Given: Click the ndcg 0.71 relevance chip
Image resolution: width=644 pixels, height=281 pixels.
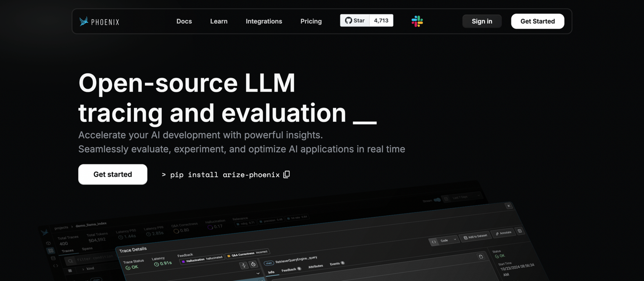Looking at the screenshot, I should tap(246, 223).
